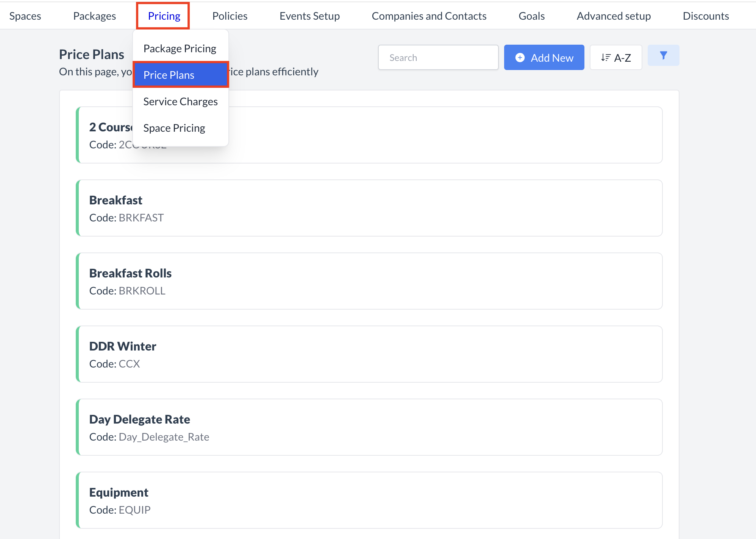Image resolution: width=756 pixels, height=539 pixels.
Task: Switch to the Spaces tab
Action: pyautogui.click(x=25, y=16)
